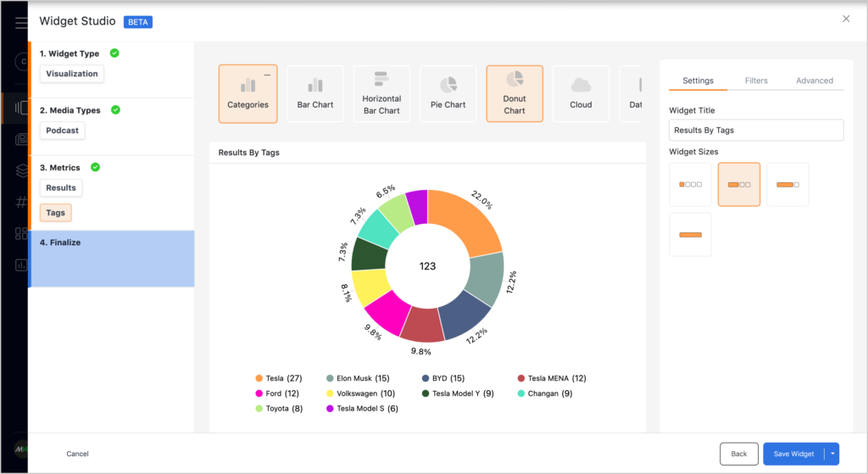Click the magenta Ford donut segment
The image size is (868, 474).
(389, 313)
